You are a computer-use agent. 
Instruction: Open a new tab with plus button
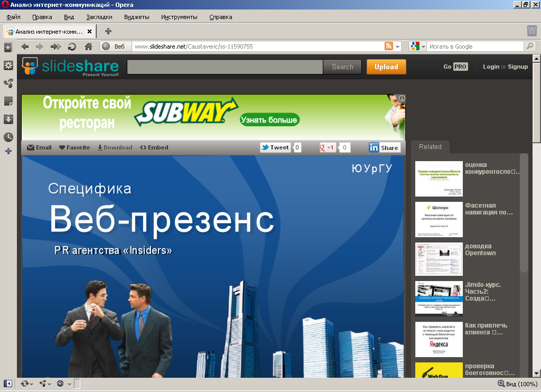coord(108,31)
